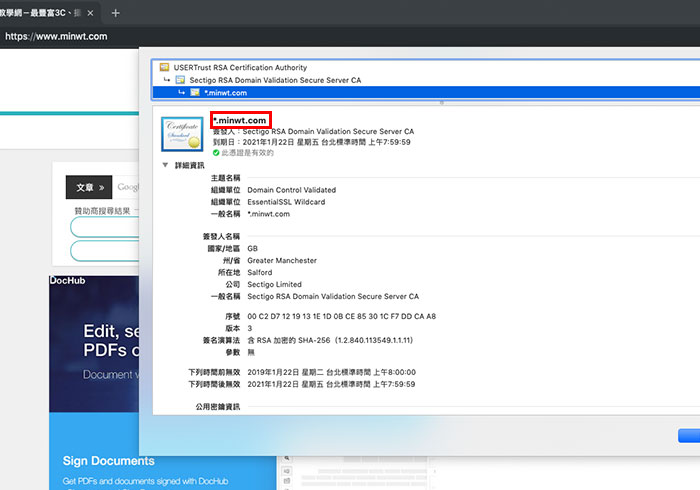Collapse the 詳細資訊 disclosure triangle
Screen dimensions: 700x490
165,165
